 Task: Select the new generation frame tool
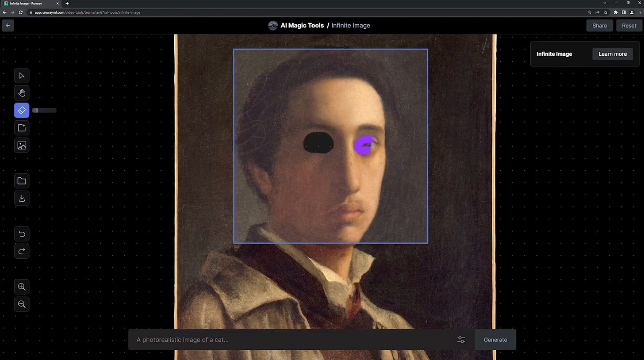click(22, 128)
